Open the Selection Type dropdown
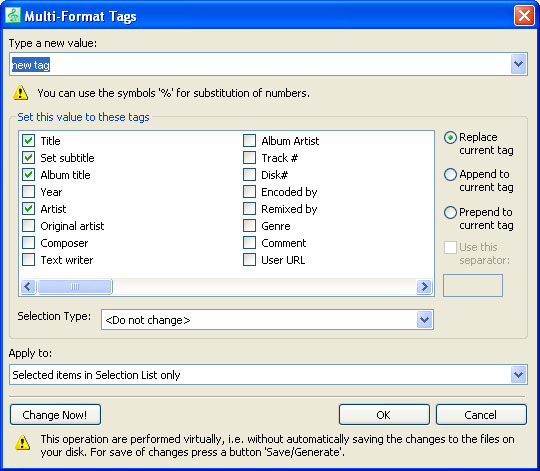The image size is (540, 471). (x=425, y=320)
